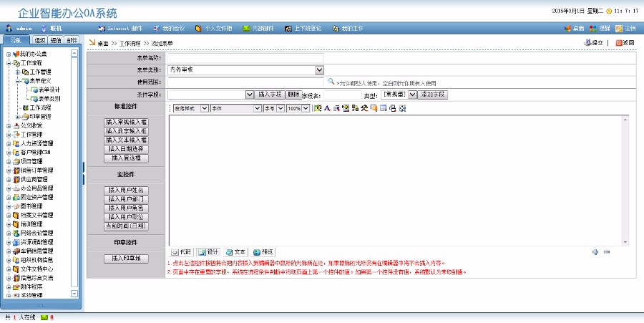This screenshot has width=644, height=323.
Task: Switch to the 导航 tab
Action: [x=16, y=40]
